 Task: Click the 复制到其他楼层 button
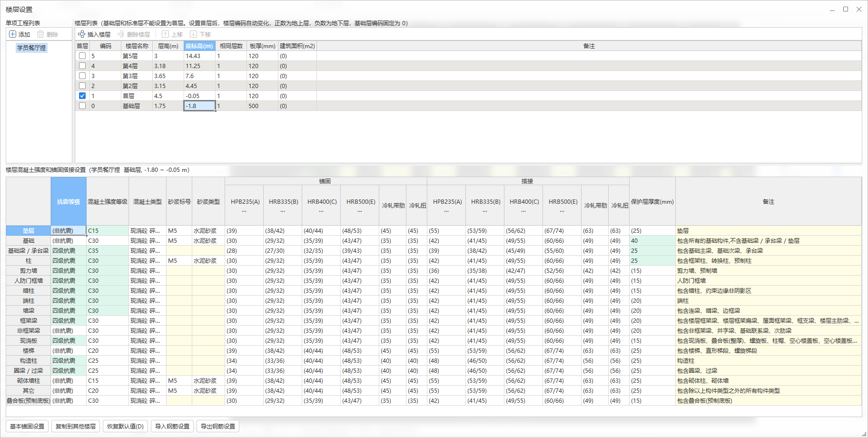pyautogui.click(x=76, y=426)
